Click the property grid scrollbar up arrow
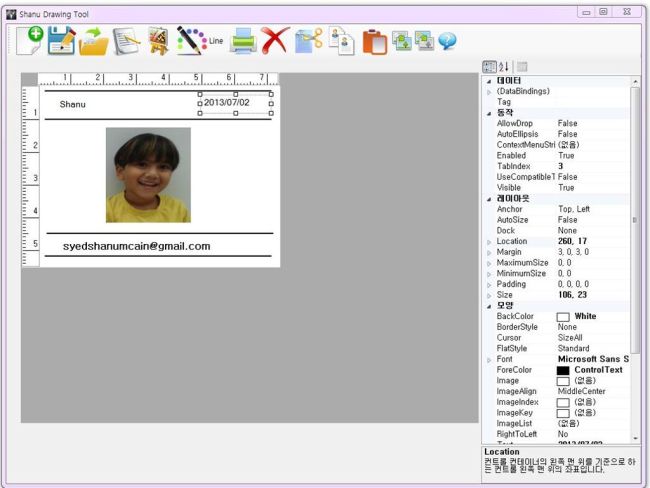Screen dimensions: 650x488 point(635,82)
